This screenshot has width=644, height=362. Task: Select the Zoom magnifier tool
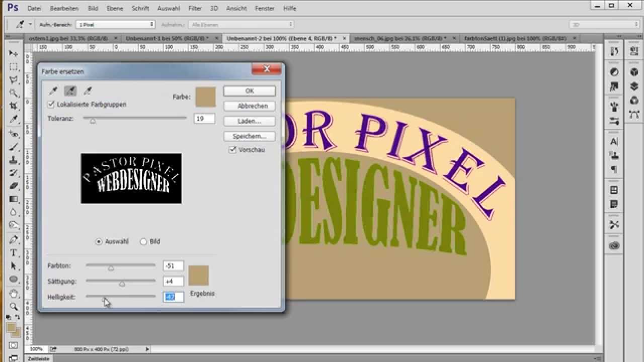pos(14,306)
